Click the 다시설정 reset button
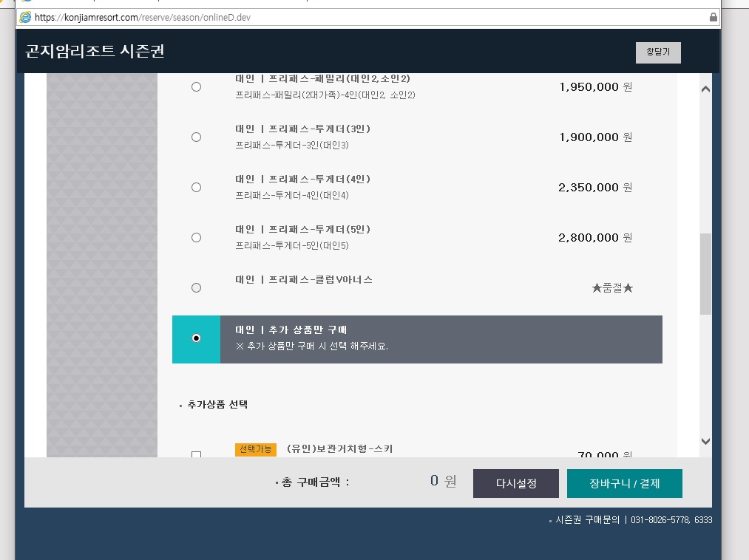749x560 pixels. tap(516, 483)
